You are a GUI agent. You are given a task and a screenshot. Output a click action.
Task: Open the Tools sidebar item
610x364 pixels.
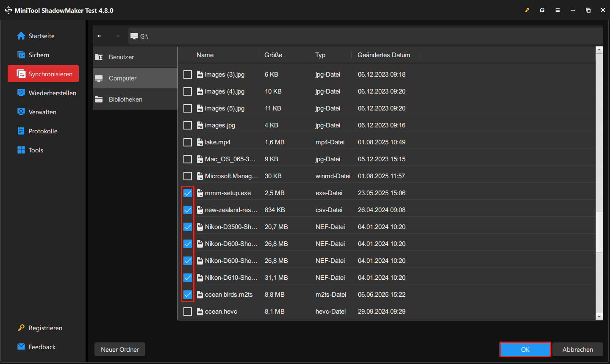click(36, 150)
